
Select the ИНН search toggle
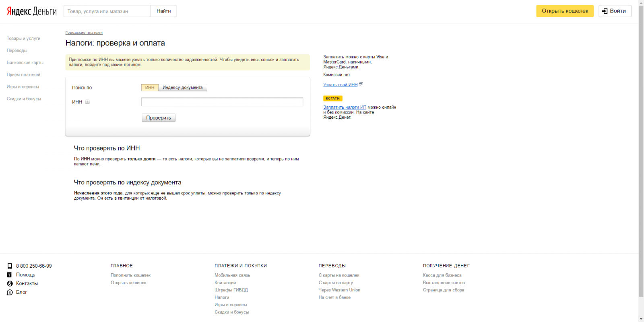150,88
